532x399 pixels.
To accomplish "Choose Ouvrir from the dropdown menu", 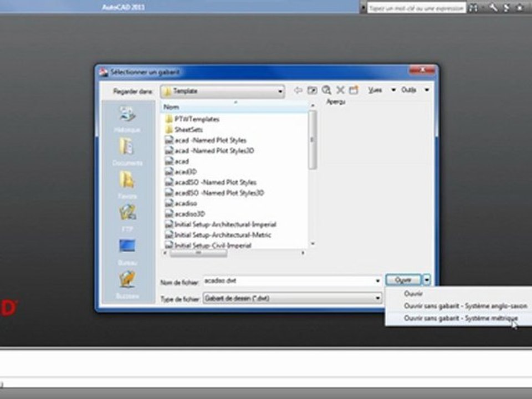I will tap(413, 294).
